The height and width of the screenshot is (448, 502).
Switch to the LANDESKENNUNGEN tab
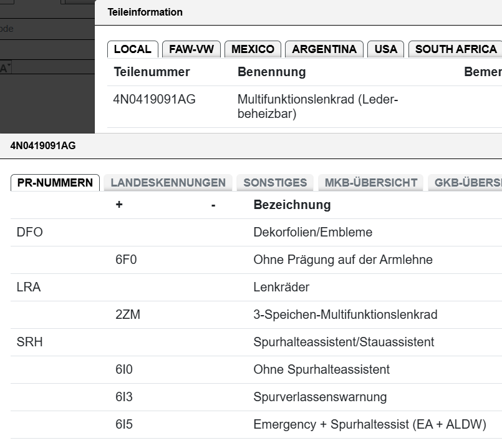tap(168, 183)
